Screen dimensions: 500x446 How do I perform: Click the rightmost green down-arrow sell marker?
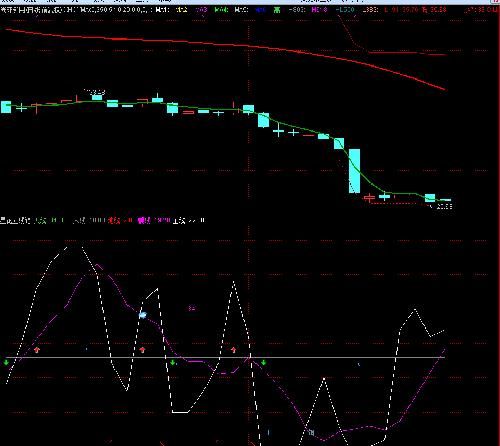[x=264, y=362]
